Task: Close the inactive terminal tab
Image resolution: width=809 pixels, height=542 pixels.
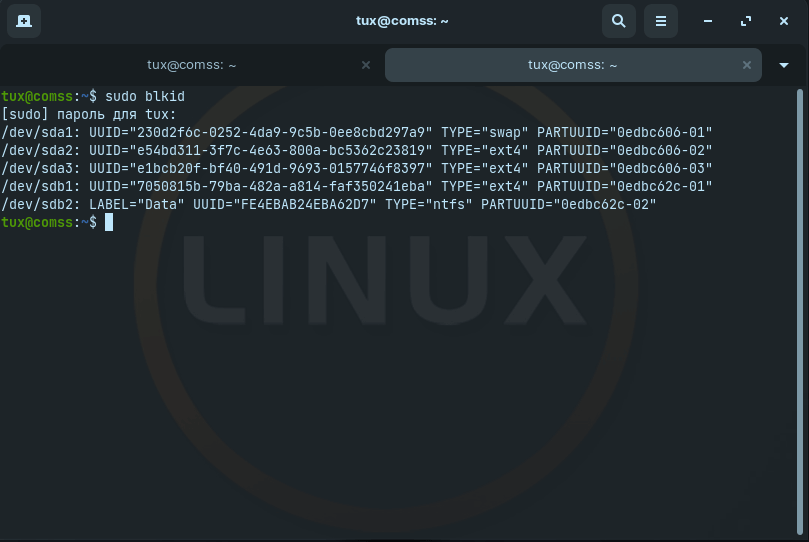Action: coord(365,65)
